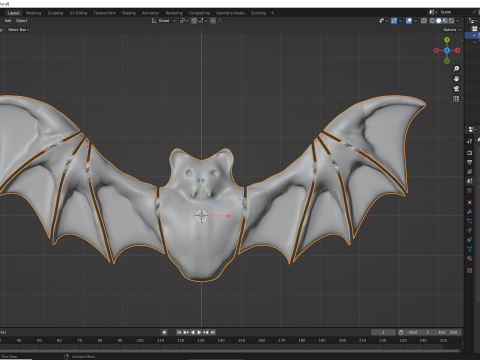Screen dimensions: 480x360
Task: Open the Render properties tab icon
Action: click(470, 153)
